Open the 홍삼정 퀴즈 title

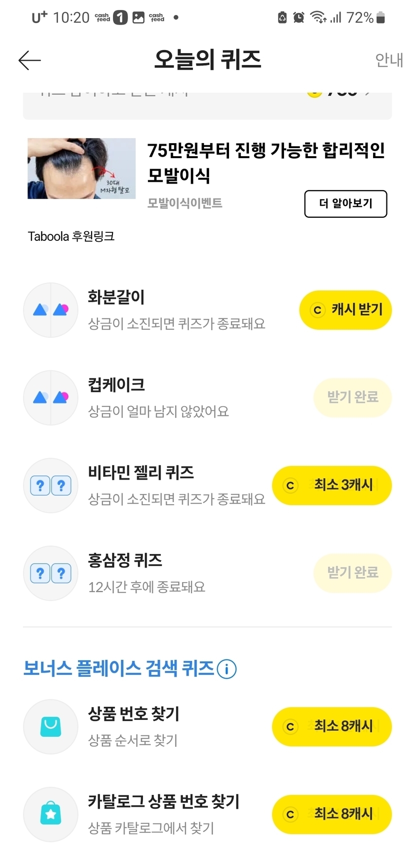(125, 560)
